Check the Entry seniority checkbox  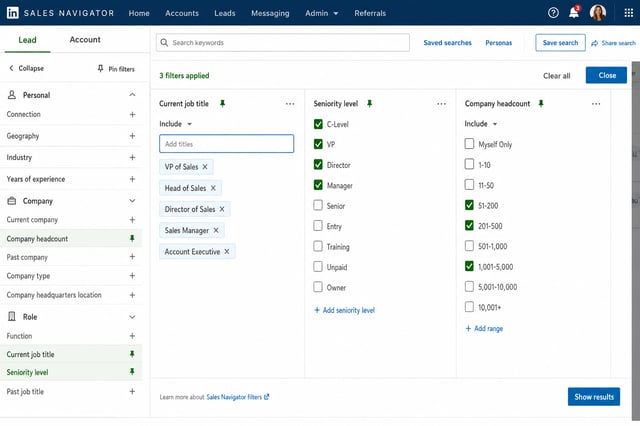click(x=318, y=226)
